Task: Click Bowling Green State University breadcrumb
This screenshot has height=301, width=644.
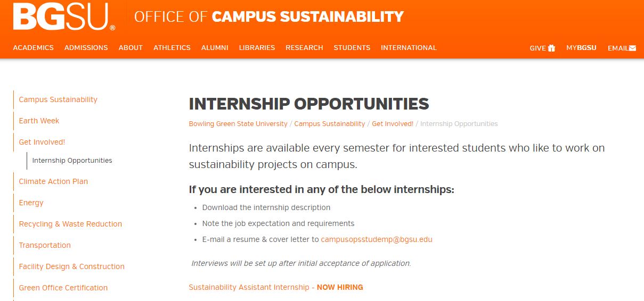Action: [x=238, y=124]
